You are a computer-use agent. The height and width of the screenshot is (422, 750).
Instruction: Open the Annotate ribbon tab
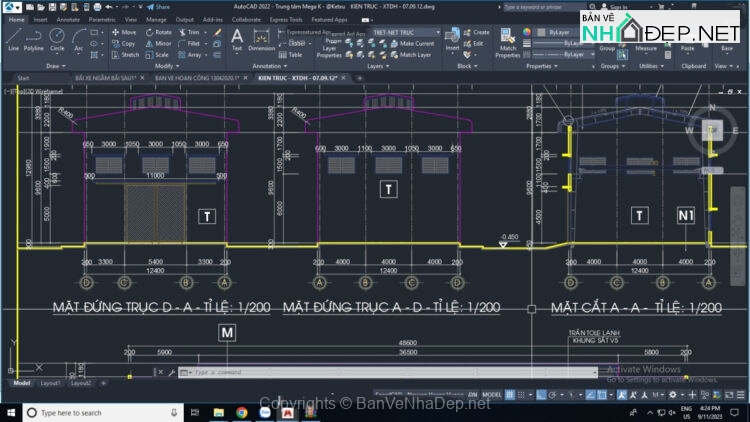(x=68, y=19)
